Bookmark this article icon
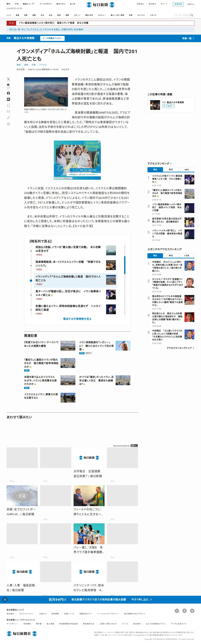201x644 pixels. tap(8, 105)
